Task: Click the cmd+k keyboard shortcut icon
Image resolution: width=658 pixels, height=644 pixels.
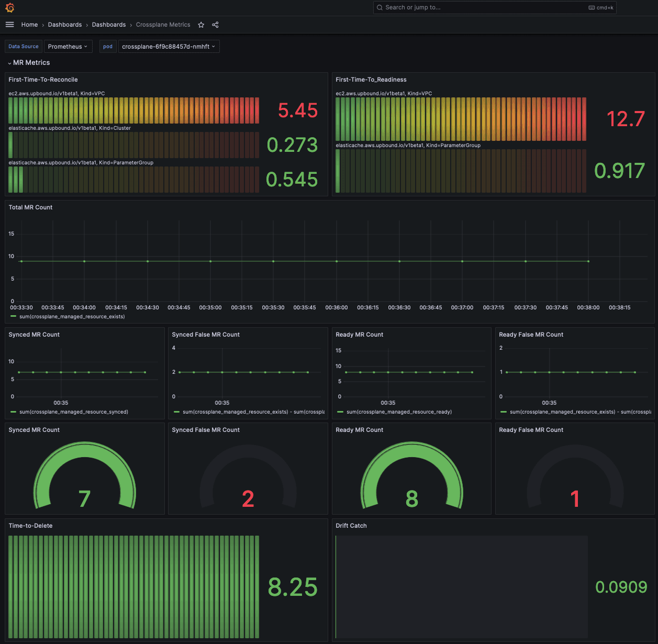Action: [592, 7]
